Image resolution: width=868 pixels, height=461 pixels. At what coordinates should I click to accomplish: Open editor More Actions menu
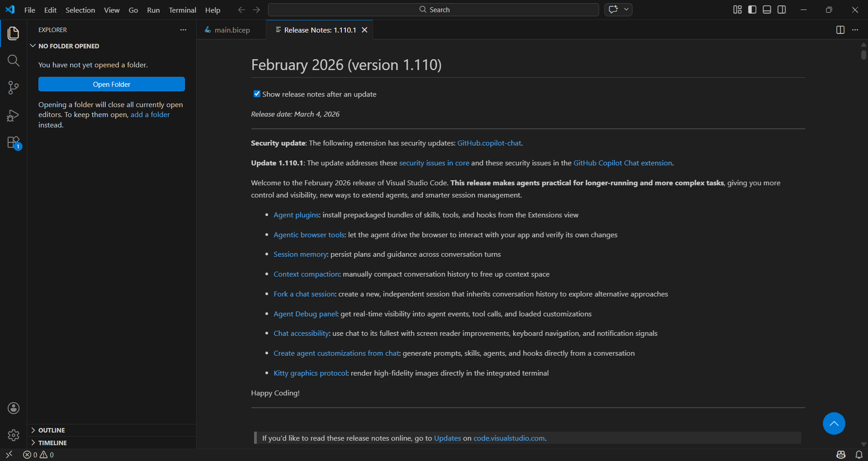[855, 30]
